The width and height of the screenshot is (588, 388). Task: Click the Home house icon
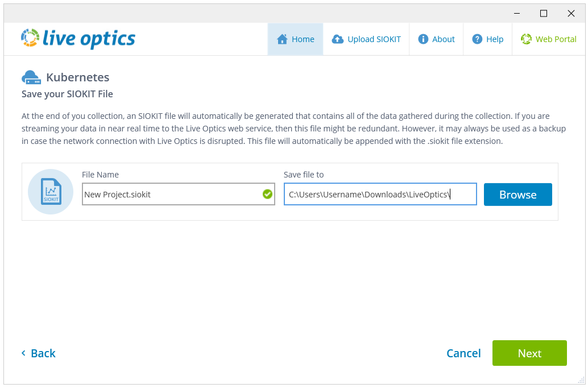tap(282, 39)
